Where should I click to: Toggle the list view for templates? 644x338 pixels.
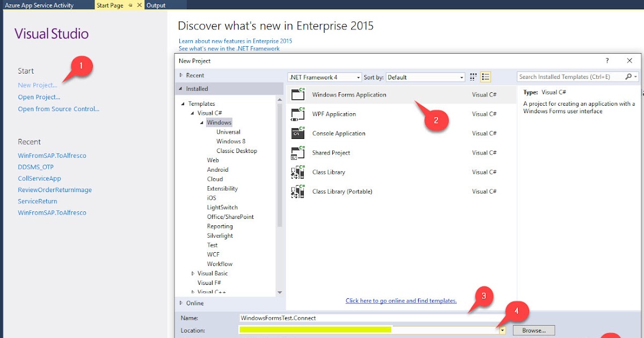point(486,77)
